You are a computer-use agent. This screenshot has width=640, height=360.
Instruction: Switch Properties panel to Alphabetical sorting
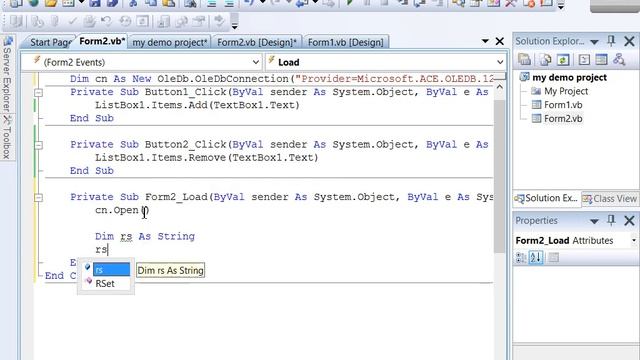536,258
